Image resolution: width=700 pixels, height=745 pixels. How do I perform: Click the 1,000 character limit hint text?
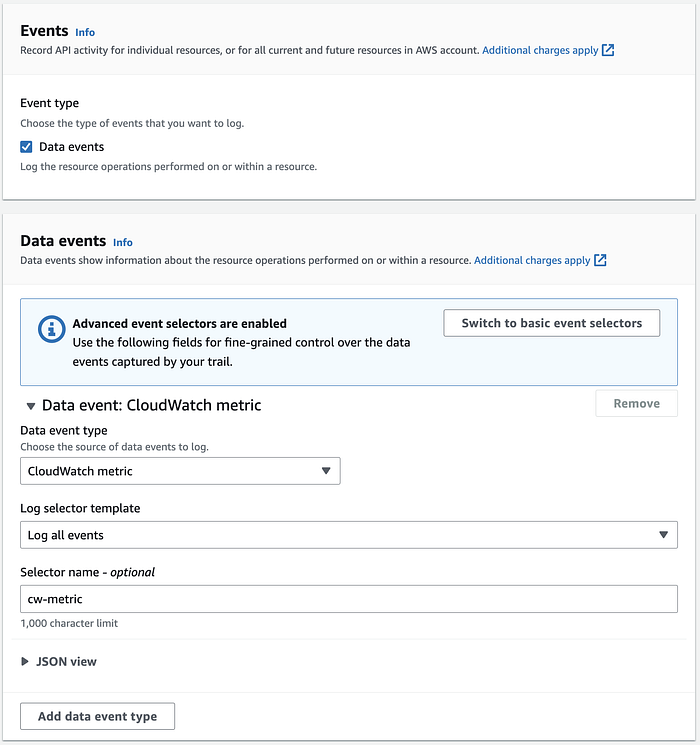pos(69,623)
